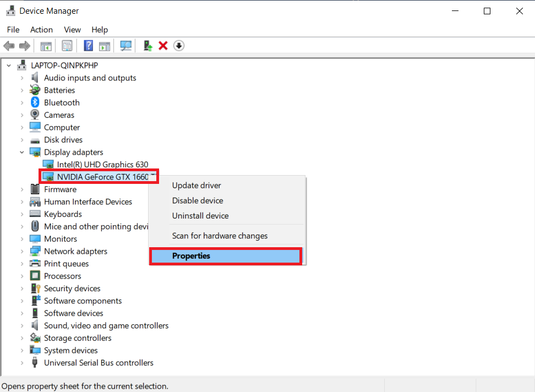Collapse the LAPTOP-QINPKPHP root node
The height and width of the screenshot is (392, 535).
pyautogui.click(x=9, y=66)
